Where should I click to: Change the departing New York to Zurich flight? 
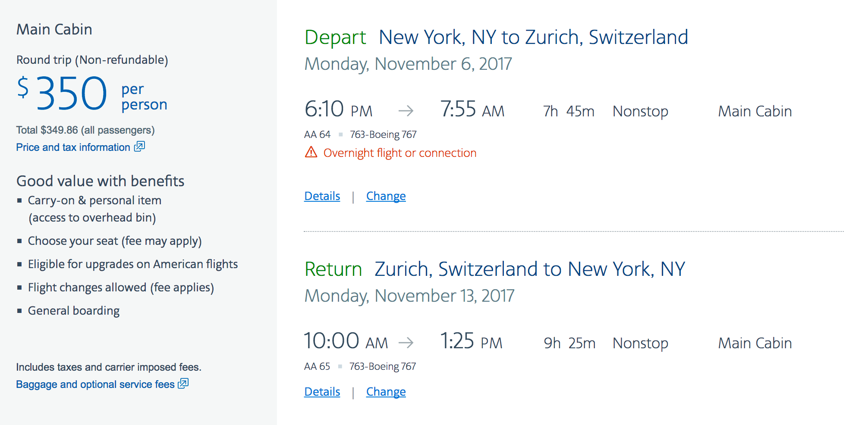(x=386, y=196)
